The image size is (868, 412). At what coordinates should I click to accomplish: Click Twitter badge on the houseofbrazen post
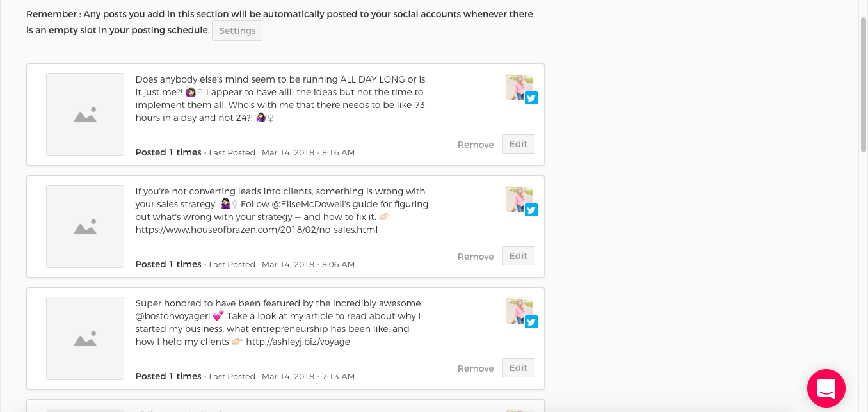[x=531, y=210]
